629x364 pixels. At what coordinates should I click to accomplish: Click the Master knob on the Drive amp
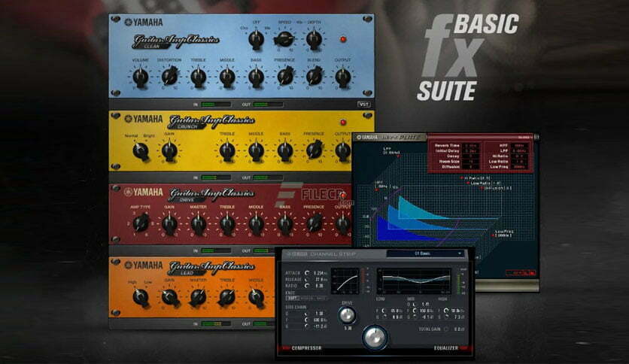[198, 223]
